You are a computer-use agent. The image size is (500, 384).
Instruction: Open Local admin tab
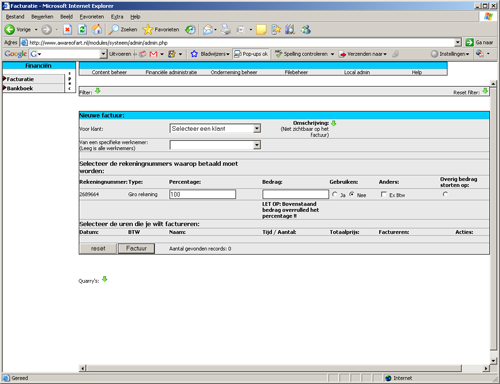(x=357, y=72)
